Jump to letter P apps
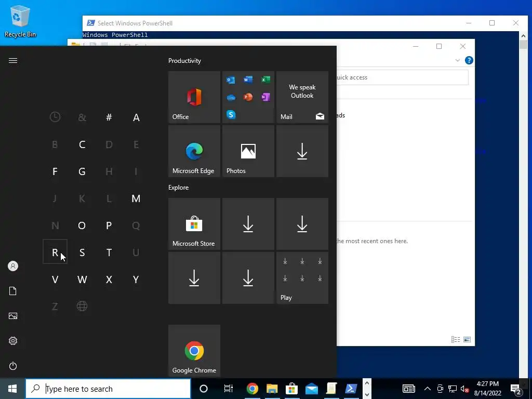 click(109, 225)
